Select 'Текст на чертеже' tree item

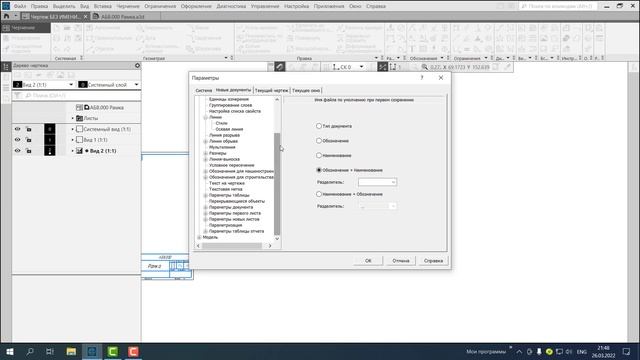click(227, 183)
